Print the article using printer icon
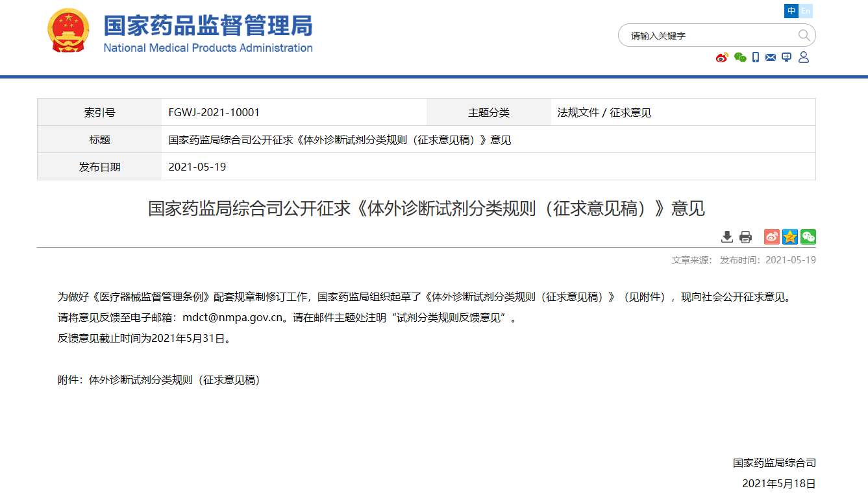Viewport: 868px width, 493px height. [745, 237]
